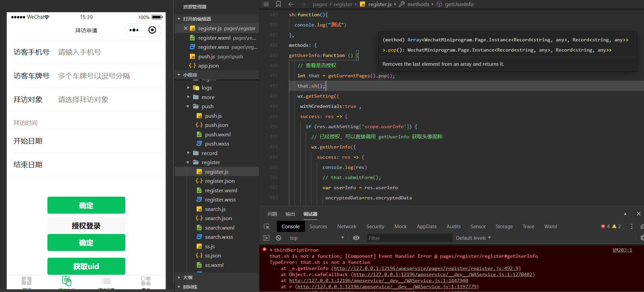Collapse the push folder

click(x=188, y=106)
